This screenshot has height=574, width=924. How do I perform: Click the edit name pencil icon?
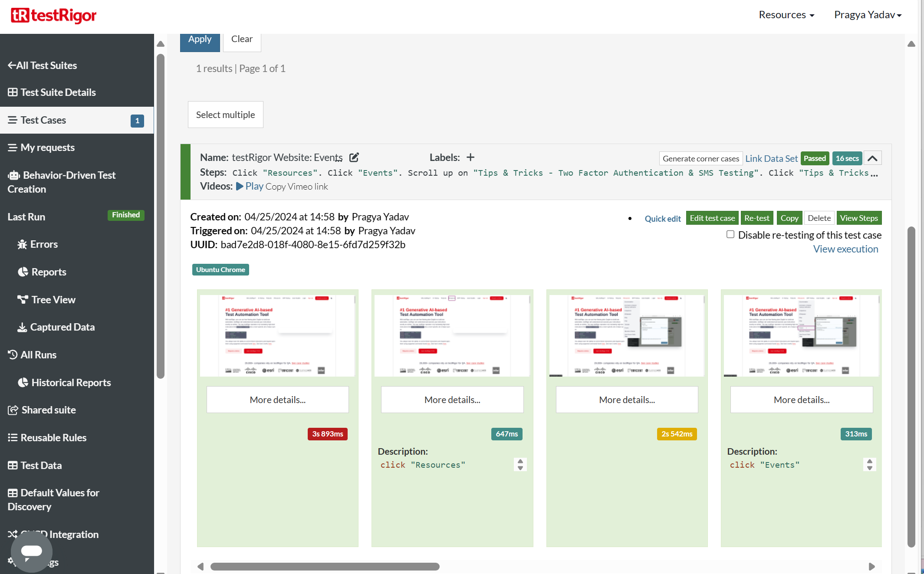[x=354, y=157]
